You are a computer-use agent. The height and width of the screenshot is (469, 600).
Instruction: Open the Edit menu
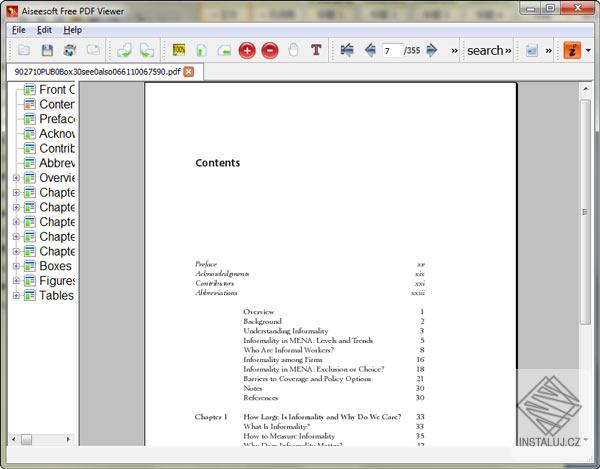tap(44, 30)
